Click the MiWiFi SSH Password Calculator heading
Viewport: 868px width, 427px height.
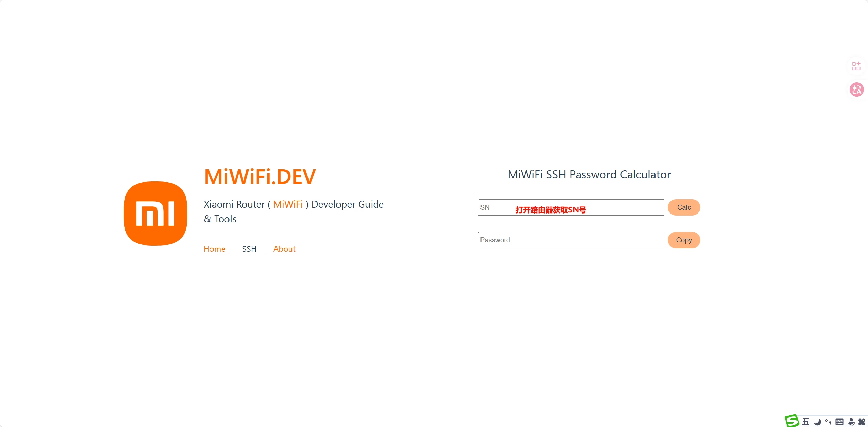click(x=589, y=174)
